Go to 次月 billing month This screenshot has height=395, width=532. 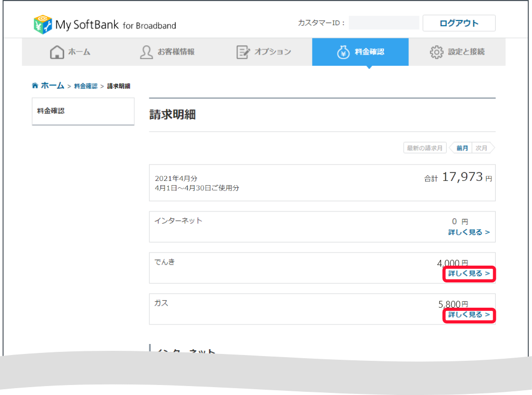482,148
